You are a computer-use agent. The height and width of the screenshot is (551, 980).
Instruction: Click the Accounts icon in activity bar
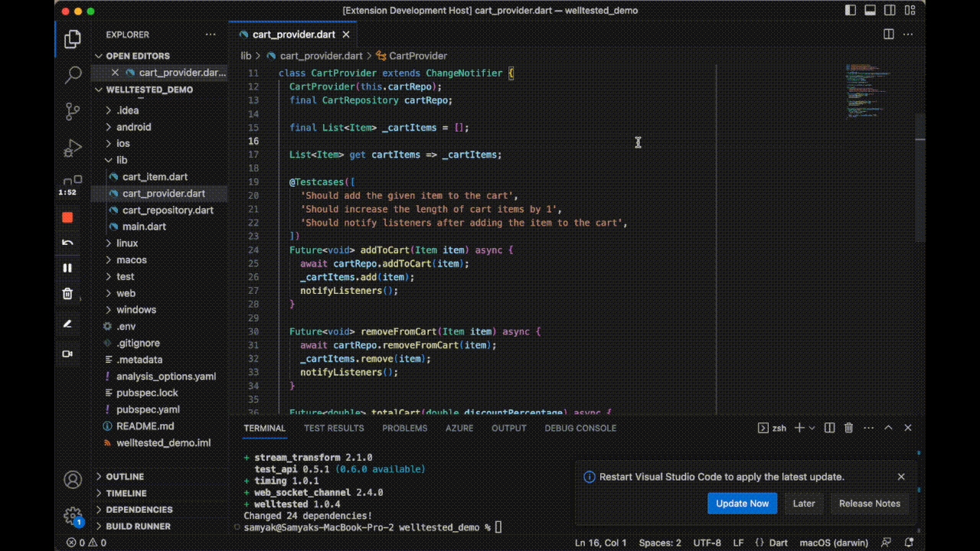click(x=73, y=480)
